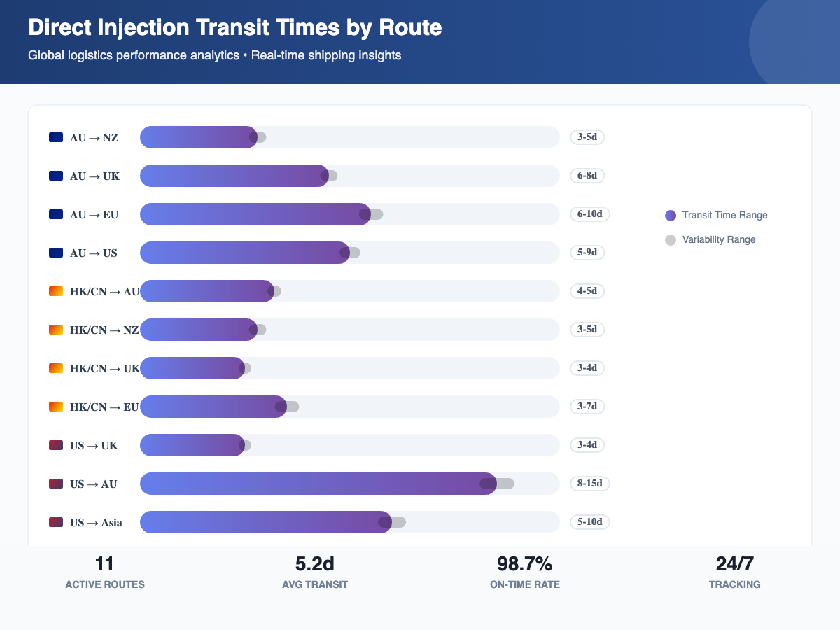
Task: Click the US → AU transit bar
Action: tap(318, 484)
